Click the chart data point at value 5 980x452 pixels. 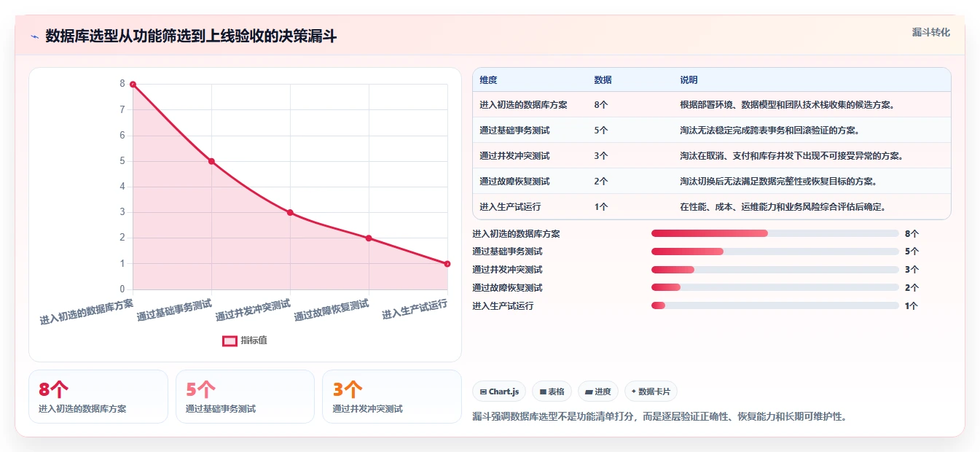tap(211, 161)
